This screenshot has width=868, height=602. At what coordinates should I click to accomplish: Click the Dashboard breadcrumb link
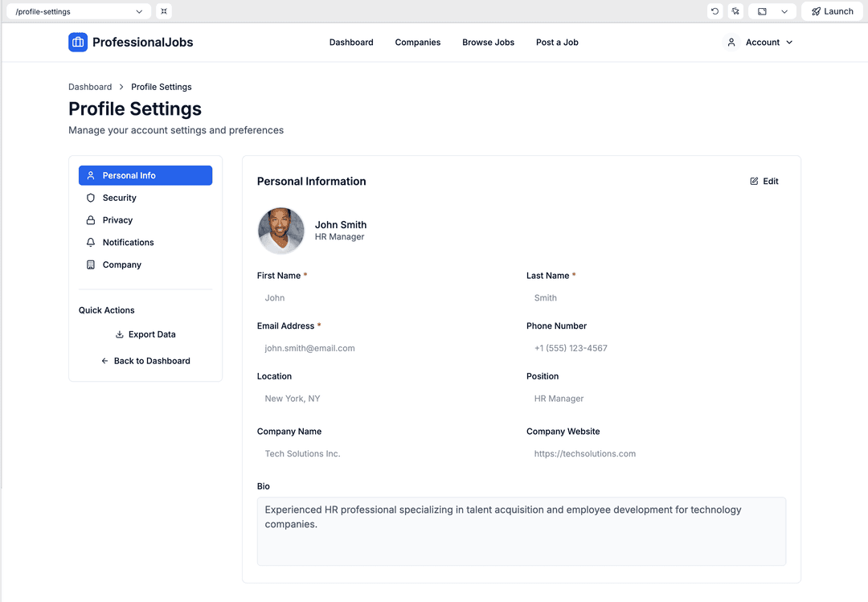click(x=90, y=87)
